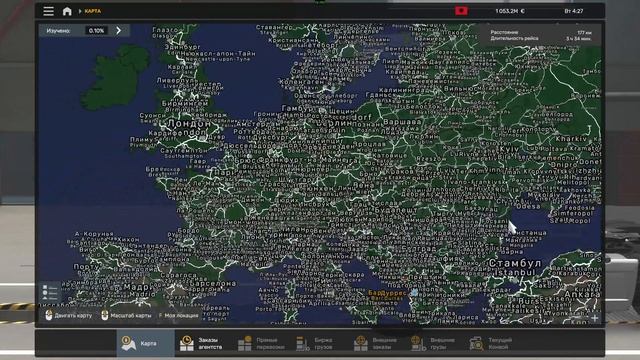Click the Будапешт city label

point(396,209)
